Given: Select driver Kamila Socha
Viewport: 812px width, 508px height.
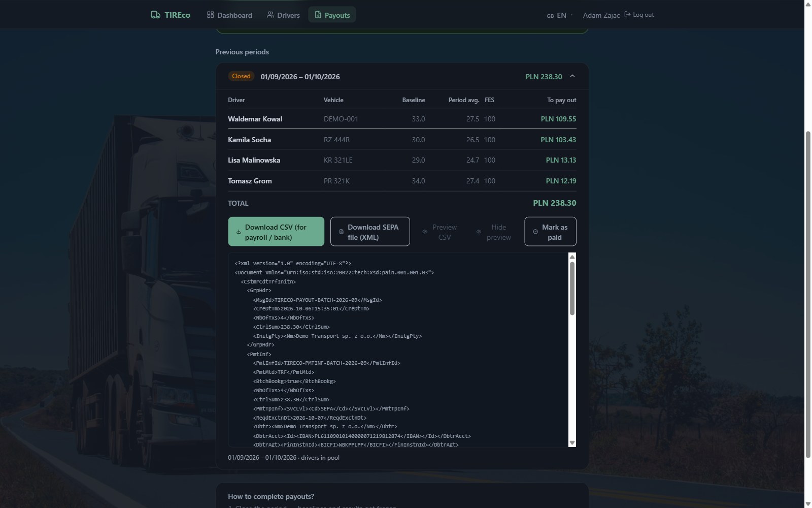Looking at the screenshot, I should [249, 140].
